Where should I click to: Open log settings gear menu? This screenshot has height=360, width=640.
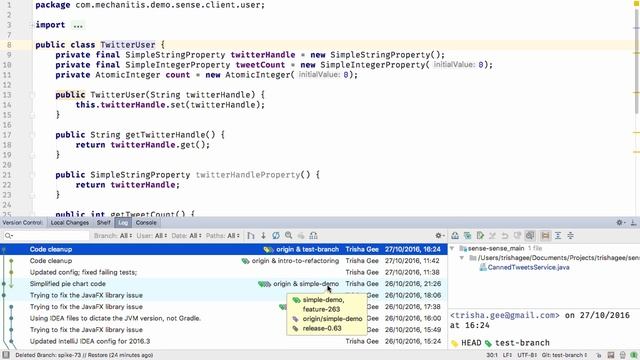tap(439, 236)
